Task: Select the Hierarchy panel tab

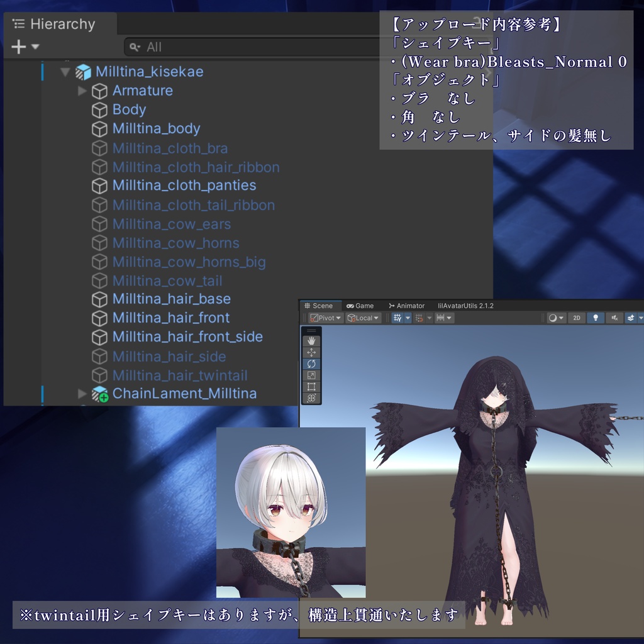Action: [60, 24]
